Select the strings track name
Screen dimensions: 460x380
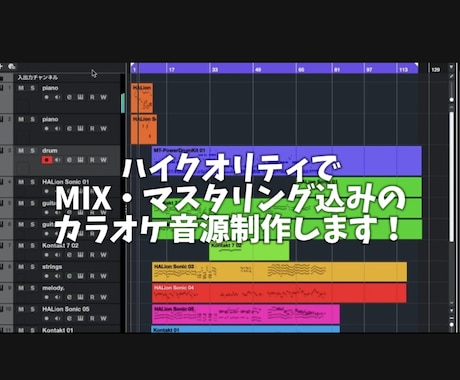52,267
